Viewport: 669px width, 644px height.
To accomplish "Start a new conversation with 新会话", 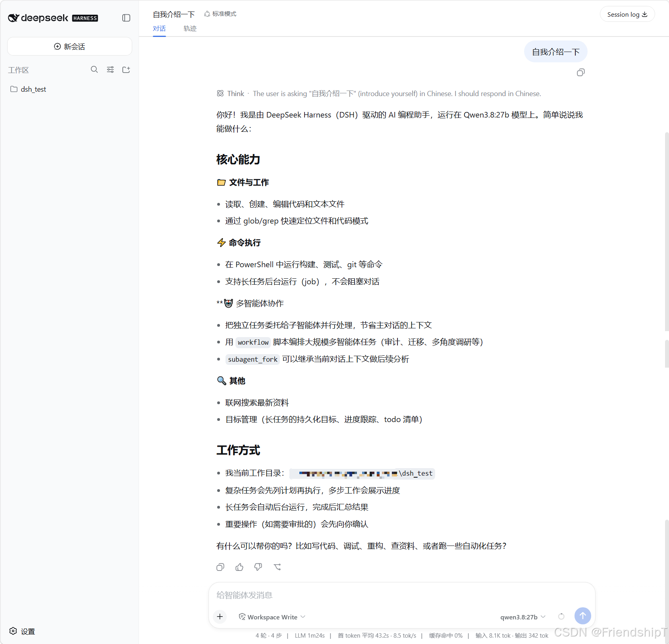I will pos(69,46).
